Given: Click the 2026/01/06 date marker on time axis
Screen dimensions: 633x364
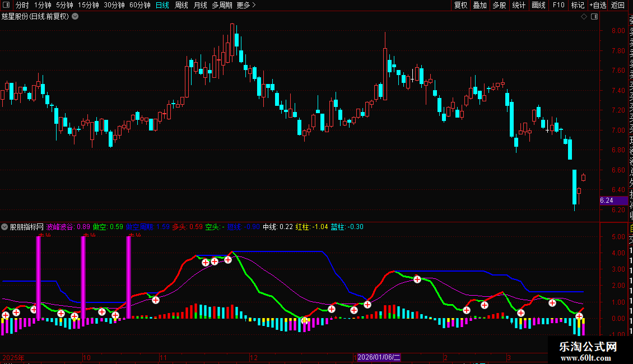Looking at the screenshot, I should (x=379, y=357).
